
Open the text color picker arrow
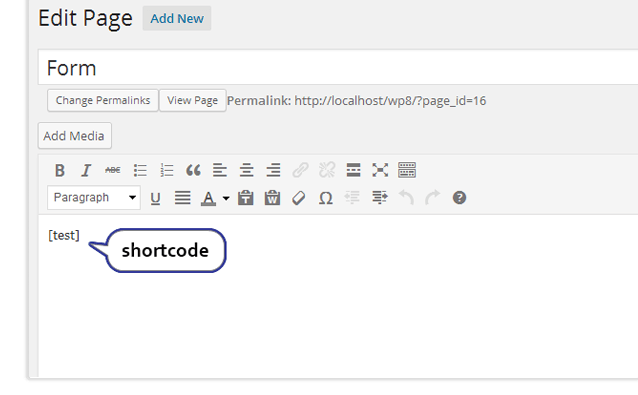(226, 199)
